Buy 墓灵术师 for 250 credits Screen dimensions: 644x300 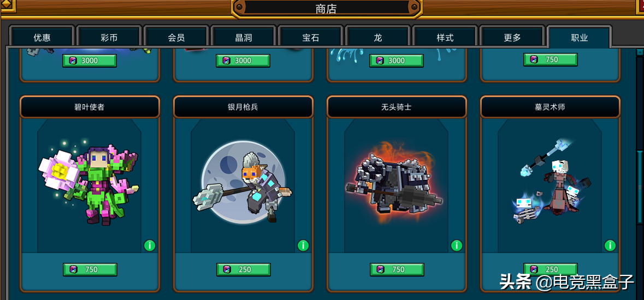551,269
